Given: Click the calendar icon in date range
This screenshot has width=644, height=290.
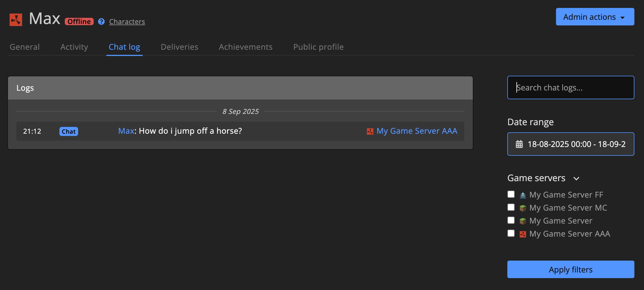Looking at the screenshot, I should tap(519, 144).
